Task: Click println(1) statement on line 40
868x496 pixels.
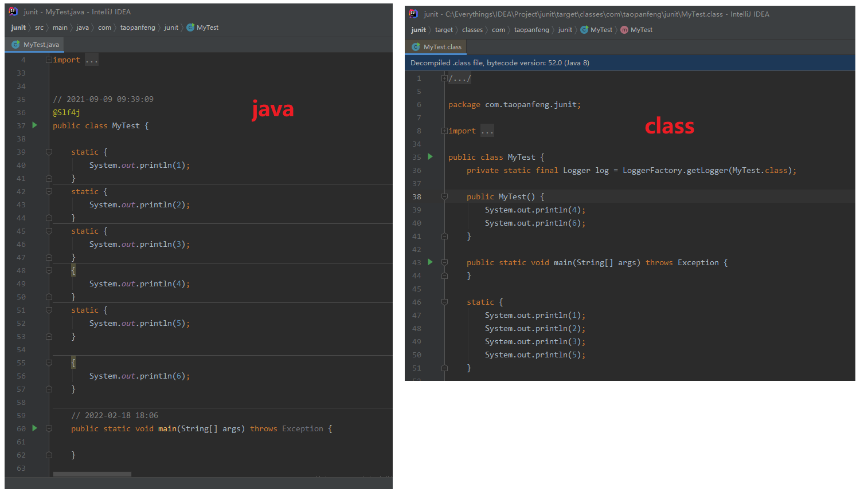Action: 139,165
